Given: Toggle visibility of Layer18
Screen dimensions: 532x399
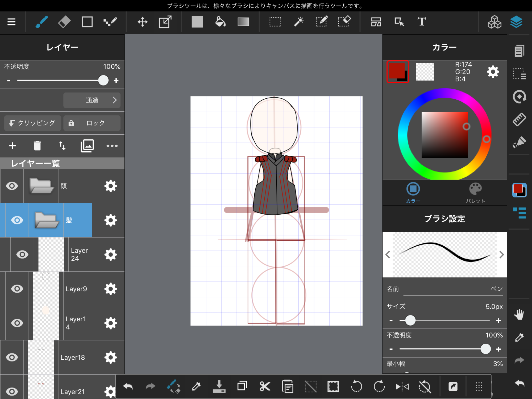Looking at the screenshot, I should point(12,357).
